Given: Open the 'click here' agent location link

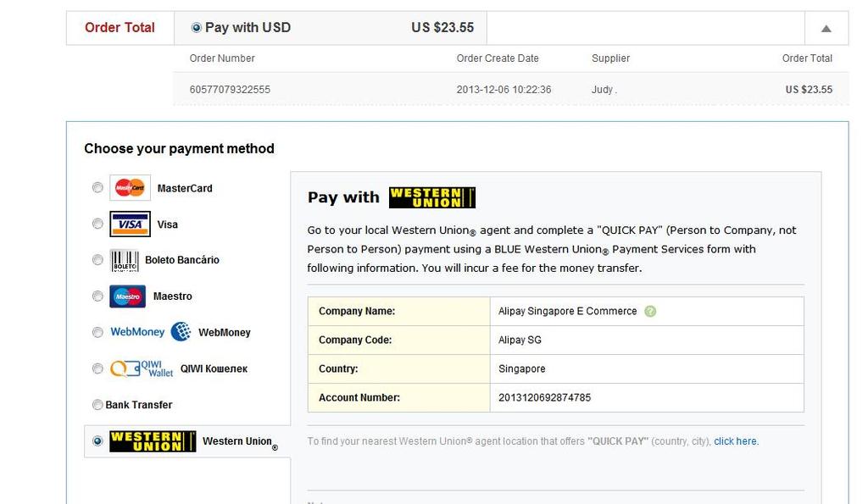Looking at the screenshot, I should 736,441.
